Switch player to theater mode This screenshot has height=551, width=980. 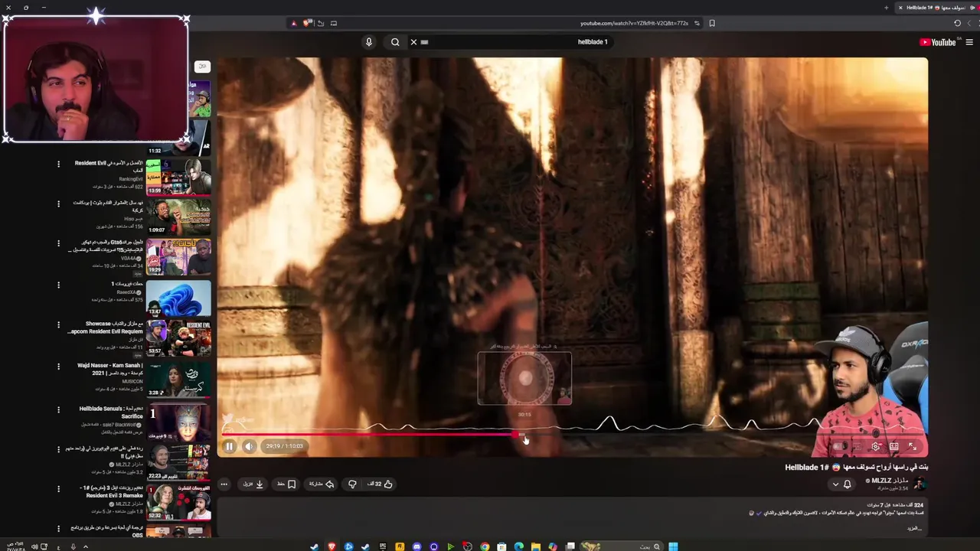pos(893,446)
